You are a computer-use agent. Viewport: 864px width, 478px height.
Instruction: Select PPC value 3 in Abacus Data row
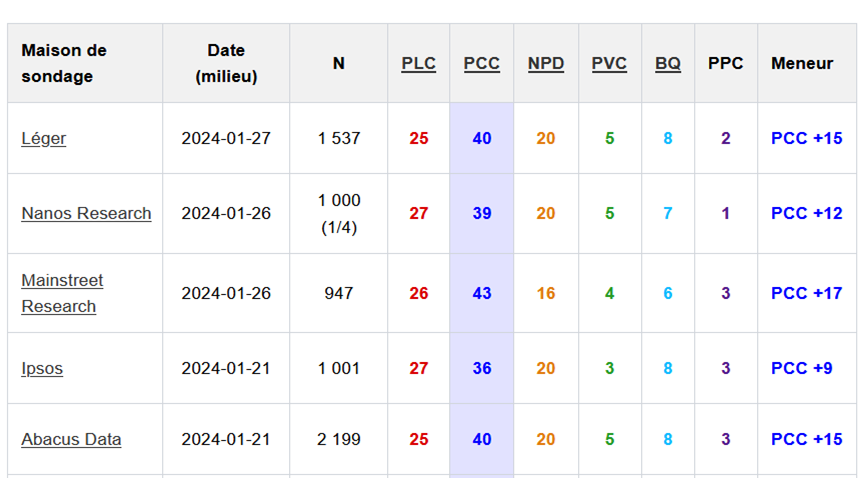726,439
